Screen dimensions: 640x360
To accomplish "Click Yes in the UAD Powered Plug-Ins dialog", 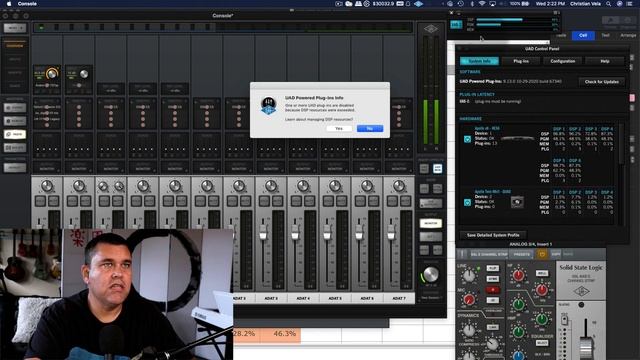I will pyautogui.click(x=339, y=129).
